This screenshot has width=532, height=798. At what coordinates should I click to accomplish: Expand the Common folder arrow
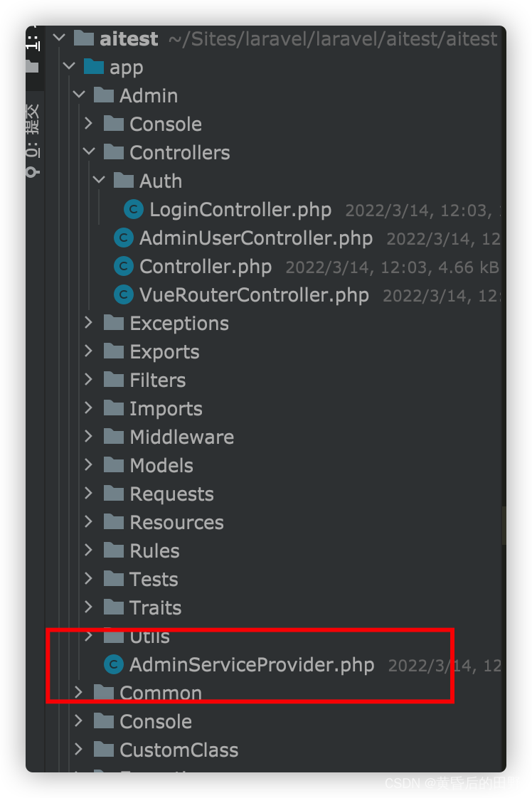[x=79, y=692]
